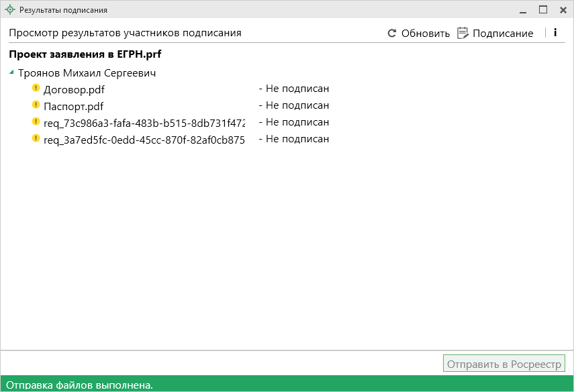This screenshot has width=574, height=392.
Task: Maximize the Результаты подписания window
Action: pyautogui.click(x=543, y=9)
